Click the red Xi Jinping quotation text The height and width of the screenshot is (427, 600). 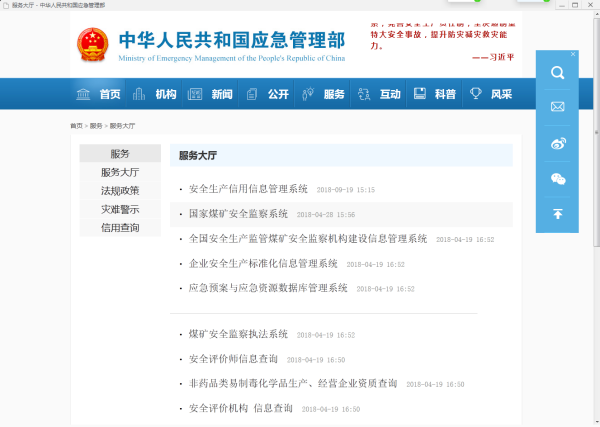[442, 40]
